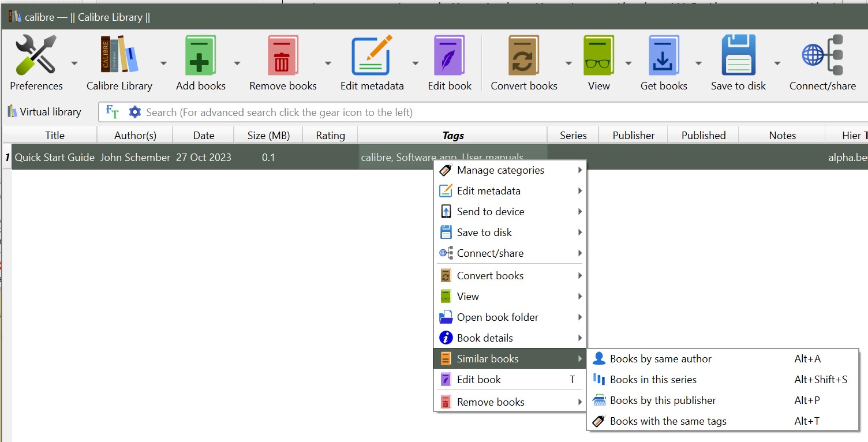Select Books by same author
The width and height of the screenshot is (868, 442).
661,359
